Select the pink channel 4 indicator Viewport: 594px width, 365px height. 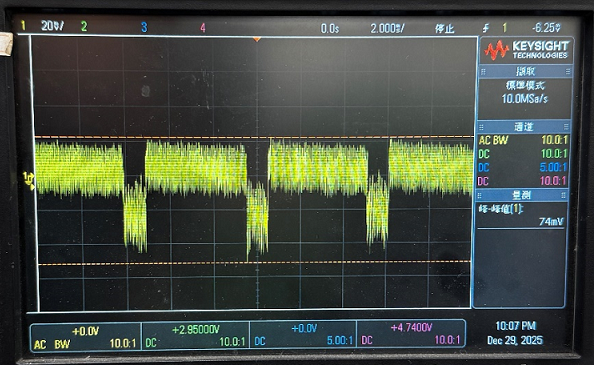pyautogui.click(x=203, y=28)
